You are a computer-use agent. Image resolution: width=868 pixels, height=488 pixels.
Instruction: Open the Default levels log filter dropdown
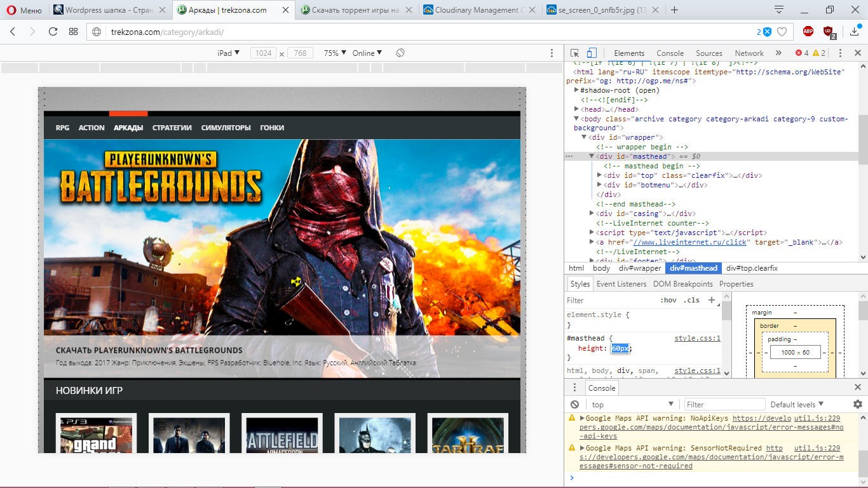(x=797, y=405)
